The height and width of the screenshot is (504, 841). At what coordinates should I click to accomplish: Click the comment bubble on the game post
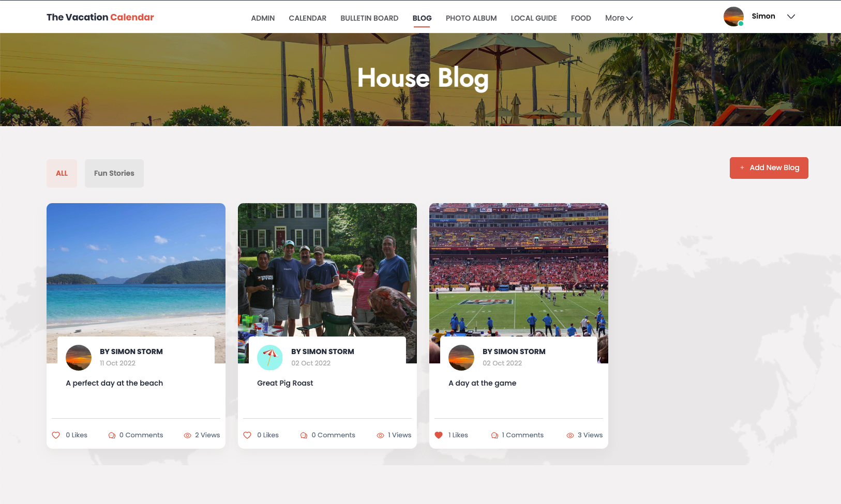click(494, 435)
